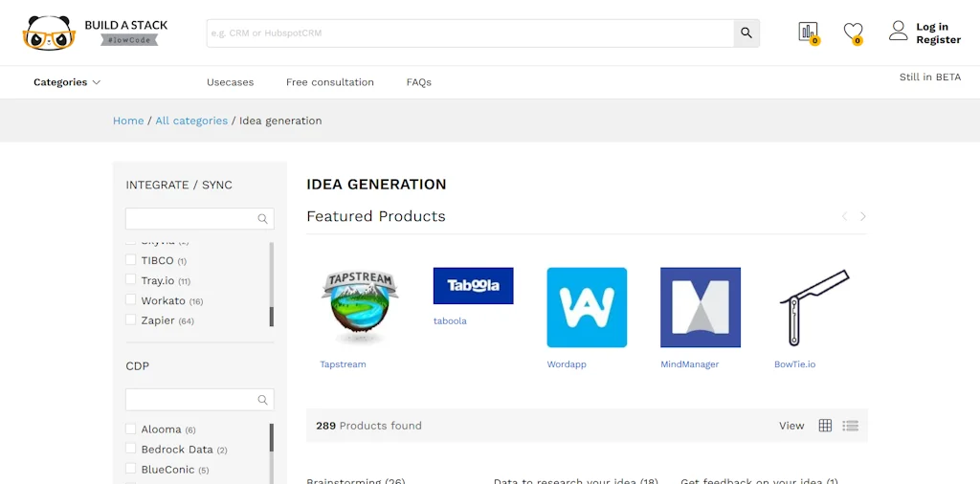This screenshot has height=484, width=980.
Task: Click the Integrate / Sync filter search field
Action: (191, 219)
